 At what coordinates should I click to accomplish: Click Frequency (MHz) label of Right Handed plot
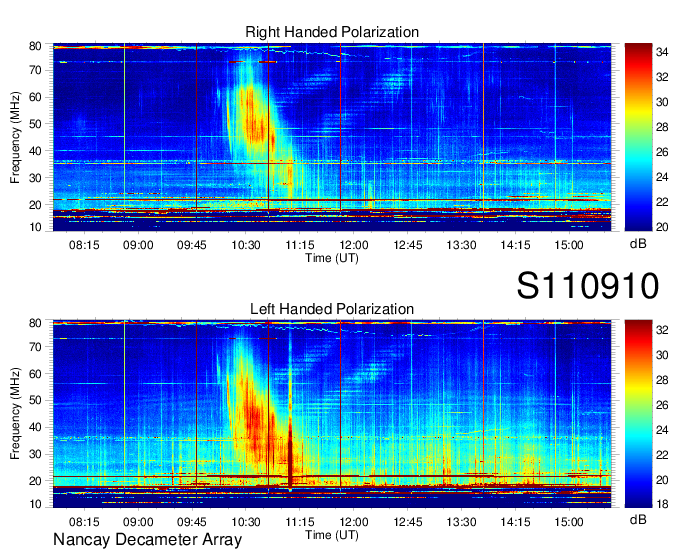coord(15,137)
